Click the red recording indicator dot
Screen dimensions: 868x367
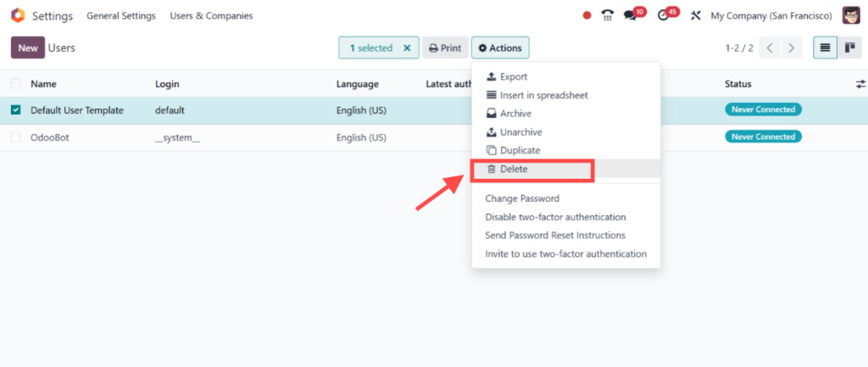(587, 16)
